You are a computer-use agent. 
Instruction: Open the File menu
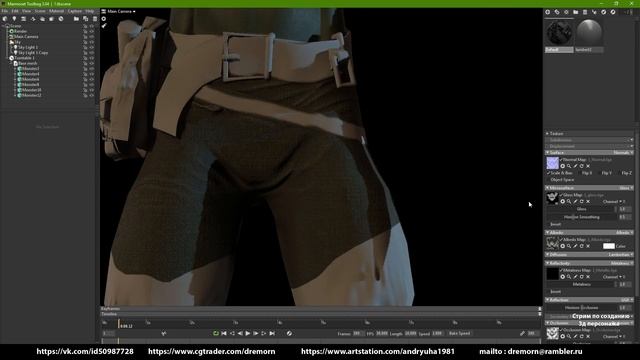click(4, 11)
